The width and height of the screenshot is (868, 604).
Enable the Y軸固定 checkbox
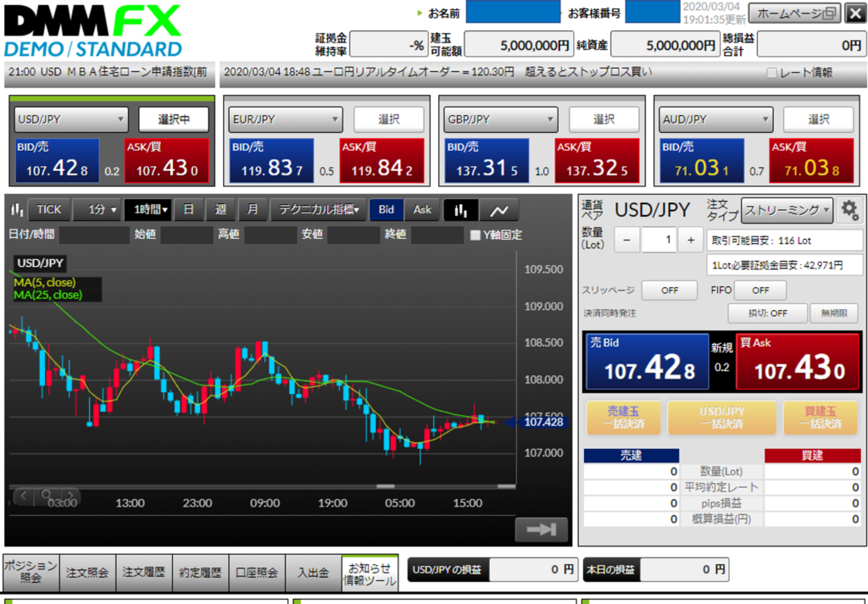[x=476, y=235]
